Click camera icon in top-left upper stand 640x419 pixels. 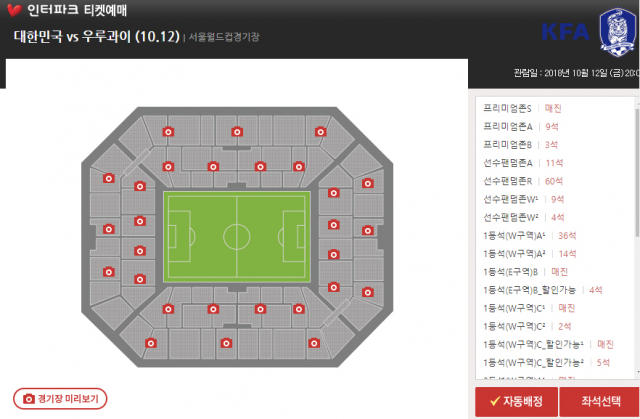click(168, 132)
